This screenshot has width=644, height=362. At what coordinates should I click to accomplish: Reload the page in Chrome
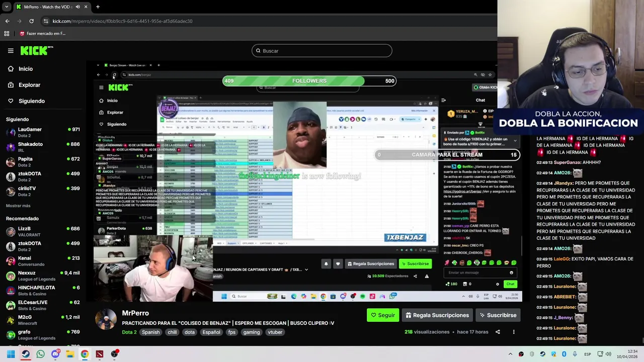click(31, 21)
